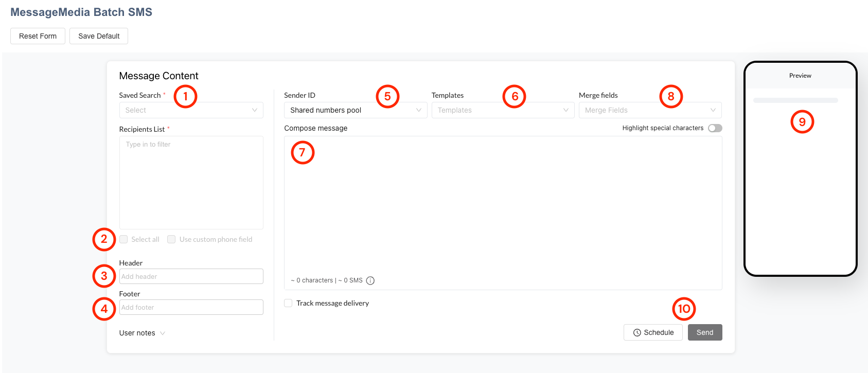
Task: Open the Templates dropdown
Action: coord(503,110)
